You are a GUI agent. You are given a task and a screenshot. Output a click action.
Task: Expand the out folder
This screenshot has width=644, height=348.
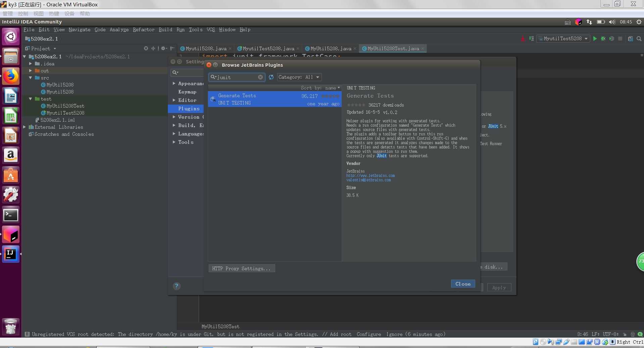coord(30,71)
